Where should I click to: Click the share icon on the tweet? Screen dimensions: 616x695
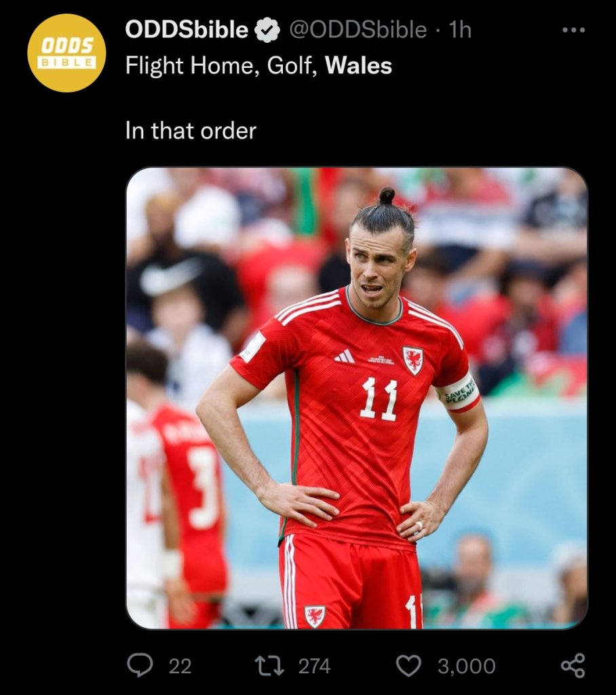point(573,666)
